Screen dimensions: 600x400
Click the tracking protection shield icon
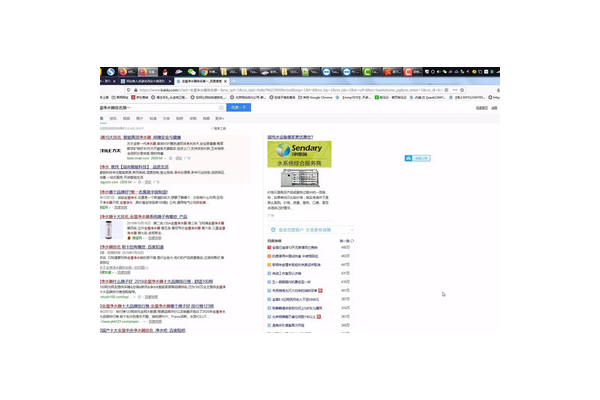[x=129, y=90]
